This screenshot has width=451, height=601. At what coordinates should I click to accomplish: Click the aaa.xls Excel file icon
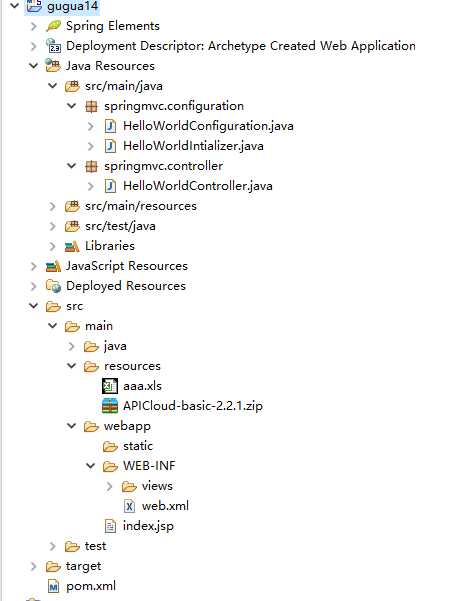click(110, 386)
